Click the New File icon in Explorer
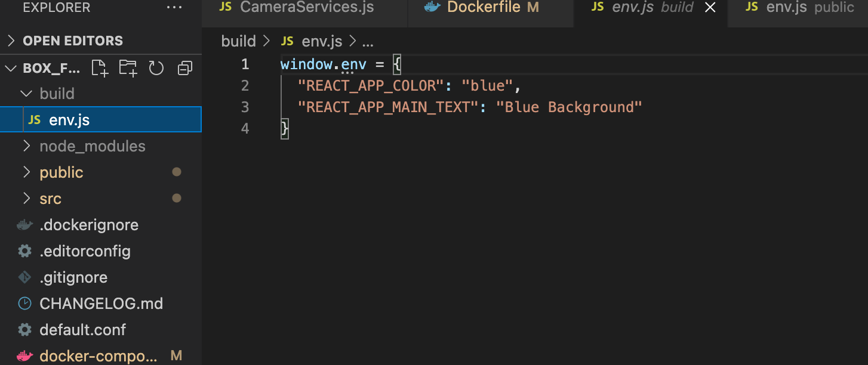This screenshot has height=365, width=868. tap(100, 68)
